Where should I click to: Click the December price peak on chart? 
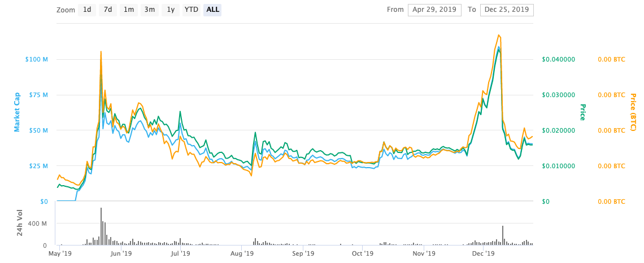(499, 35)
